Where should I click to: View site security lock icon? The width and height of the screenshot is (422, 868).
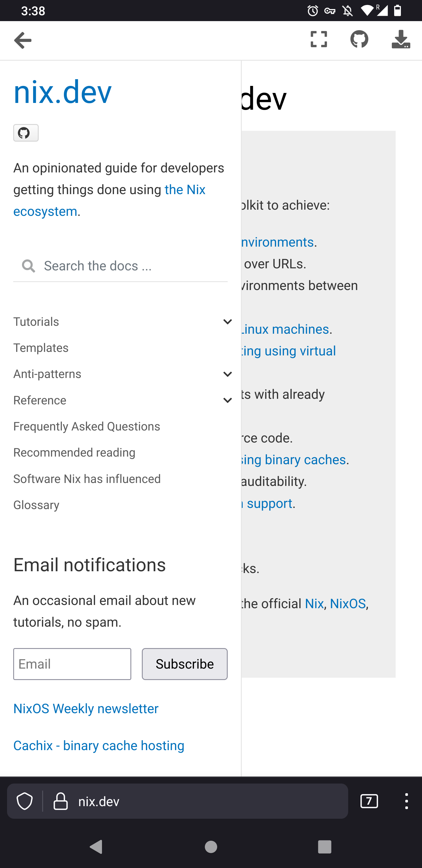click(61, 801)
